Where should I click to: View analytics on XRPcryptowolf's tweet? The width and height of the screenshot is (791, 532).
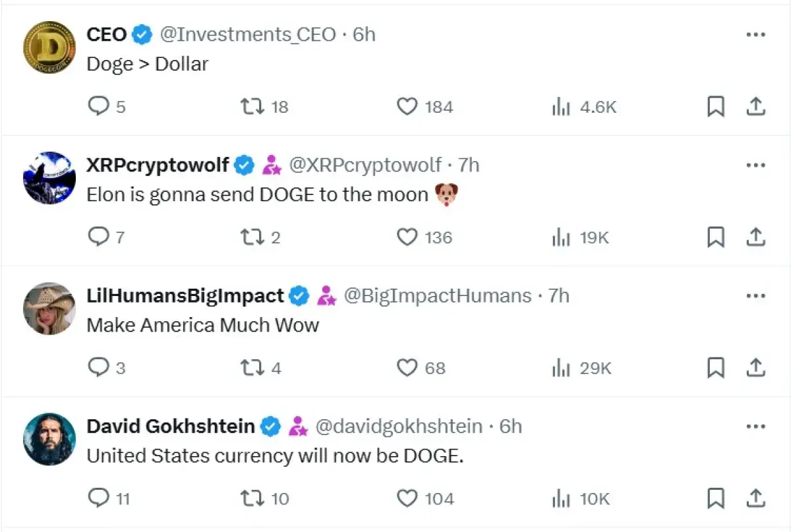pos(561,237)
